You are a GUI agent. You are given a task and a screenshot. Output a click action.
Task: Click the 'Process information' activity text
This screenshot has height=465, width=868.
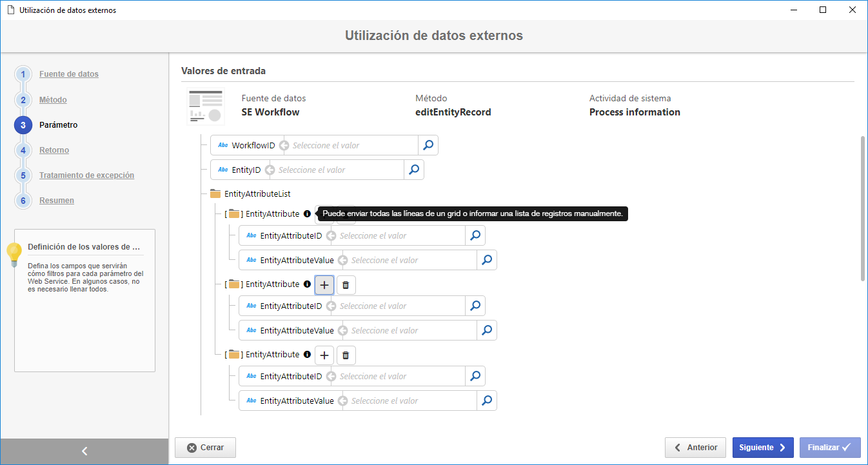[635, 112]
